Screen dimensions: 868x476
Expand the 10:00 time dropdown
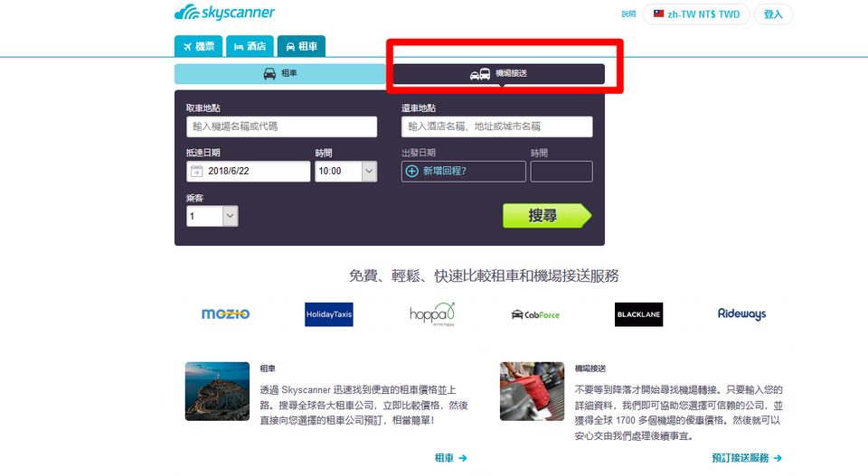369,172
